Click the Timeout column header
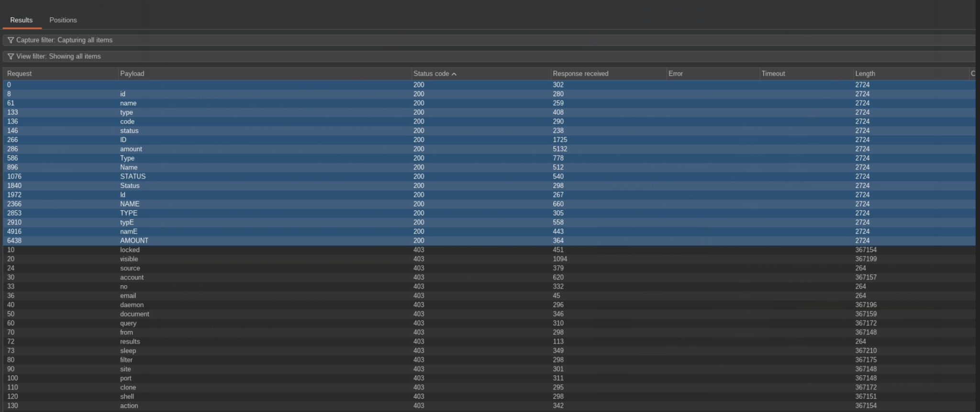The height and width of the screenshot is (412, 980). (x=773, y=74)
